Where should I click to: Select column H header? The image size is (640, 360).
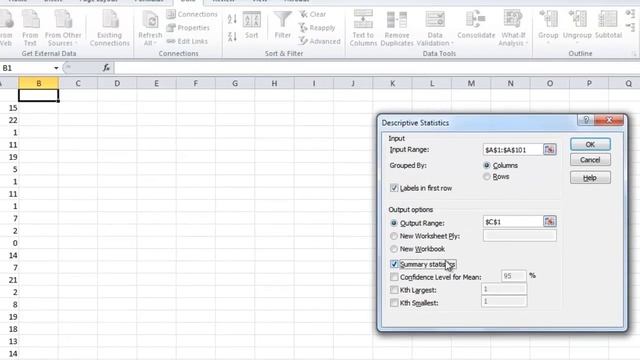pyautogui.click(x=274, y=83)
